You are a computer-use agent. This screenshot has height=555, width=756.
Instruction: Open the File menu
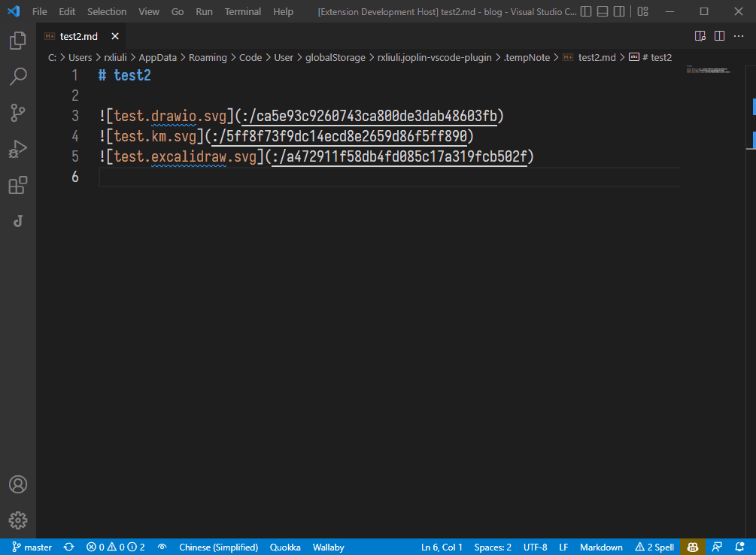tap(40, 11)
